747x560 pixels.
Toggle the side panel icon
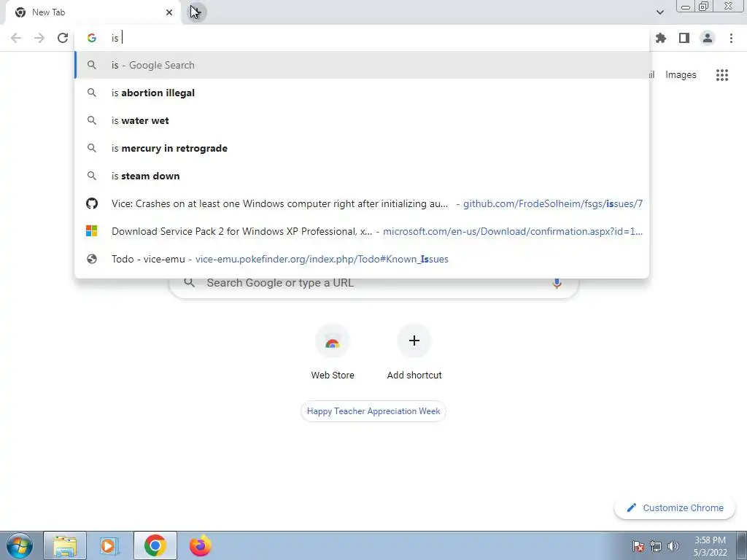click(684, 38)
